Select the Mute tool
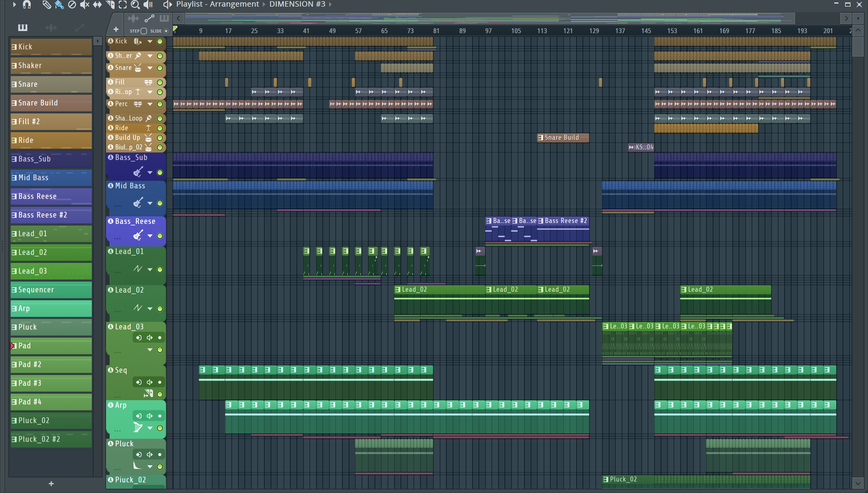This screenshot has height=493, width=868. tap(84, 5)
